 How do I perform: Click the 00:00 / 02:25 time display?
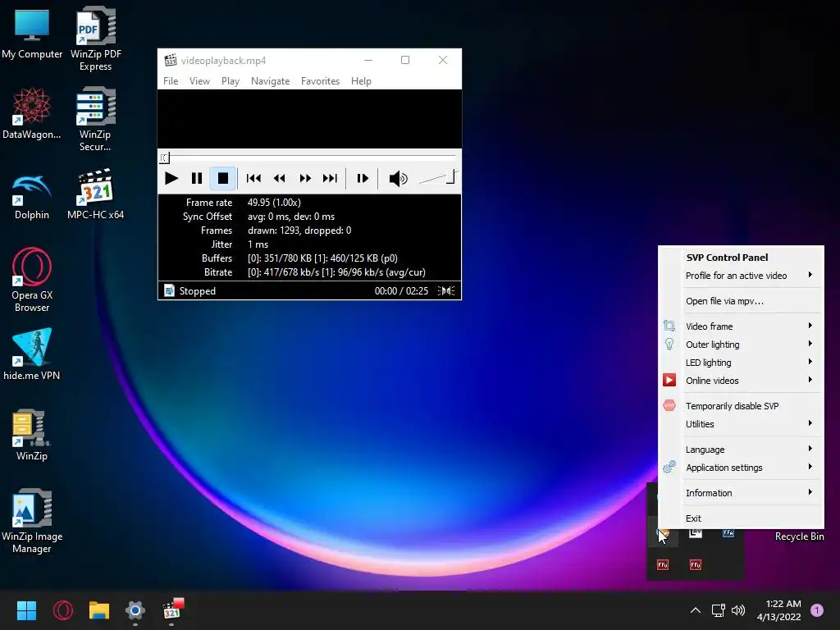click(401, 291)
